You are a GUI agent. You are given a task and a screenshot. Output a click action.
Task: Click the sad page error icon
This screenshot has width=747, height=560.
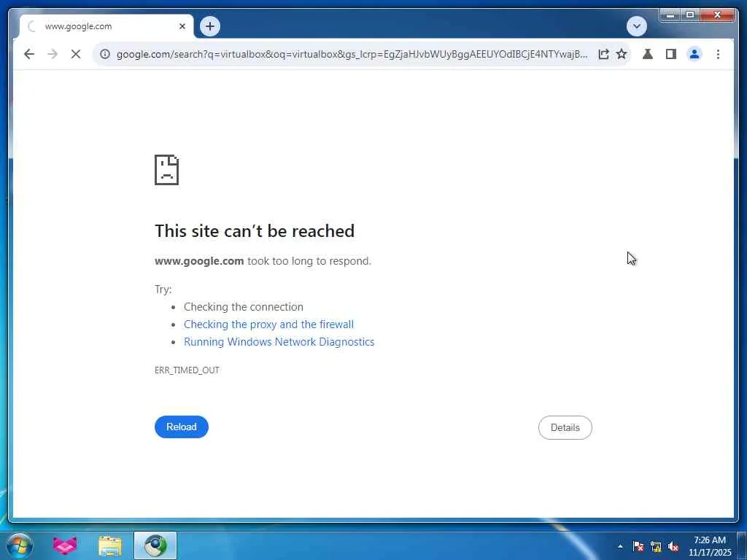pos(167,170)
